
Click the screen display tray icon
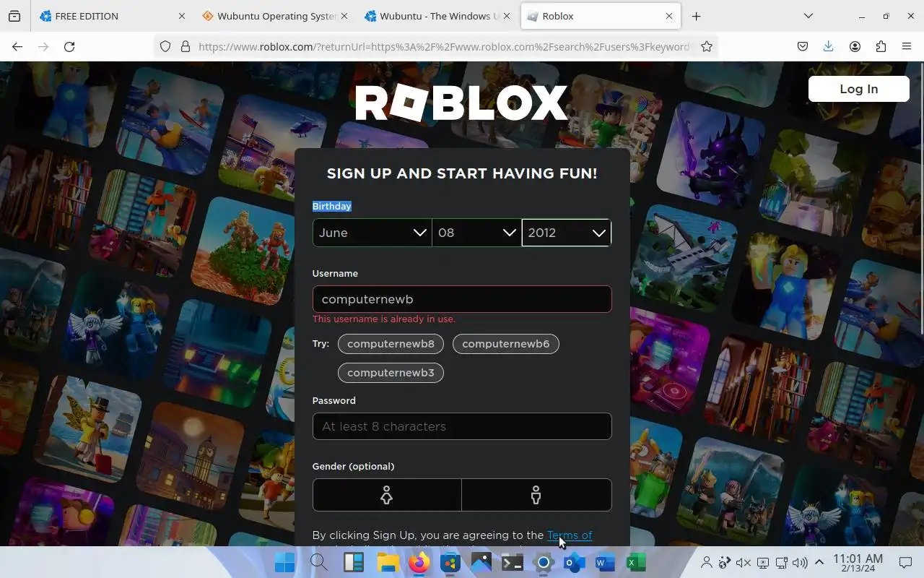point(763,563)
